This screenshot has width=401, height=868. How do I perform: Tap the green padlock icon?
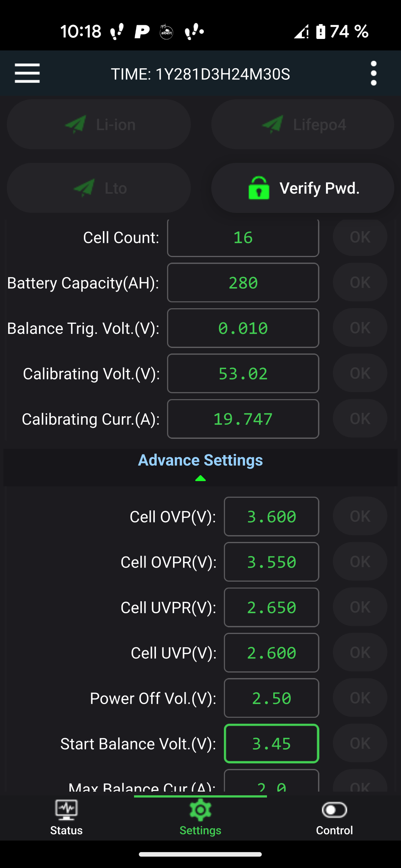259,188
